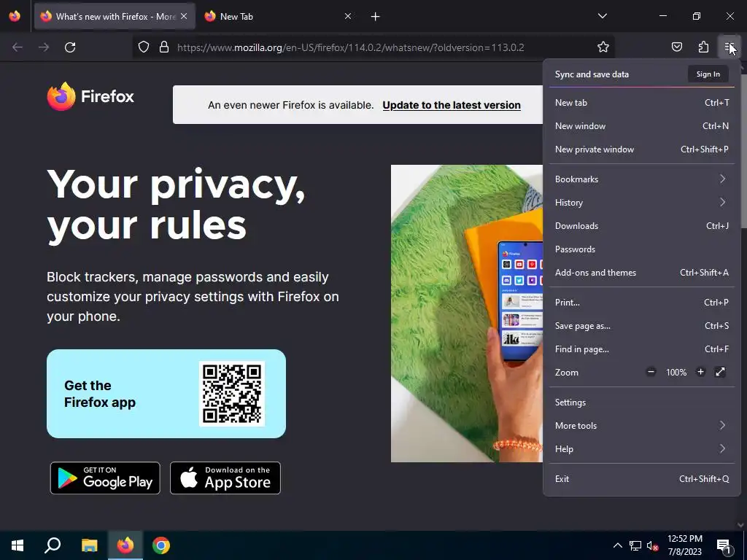Open network icon in system tray
Viewport: 747px width, 560px height.
tap(635, 545)
